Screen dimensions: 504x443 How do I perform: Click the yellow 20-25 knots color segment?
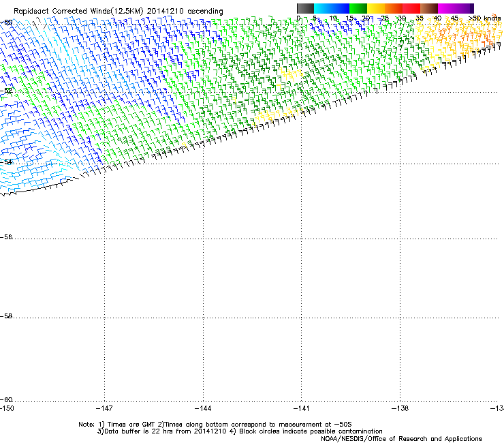point(376,8)
